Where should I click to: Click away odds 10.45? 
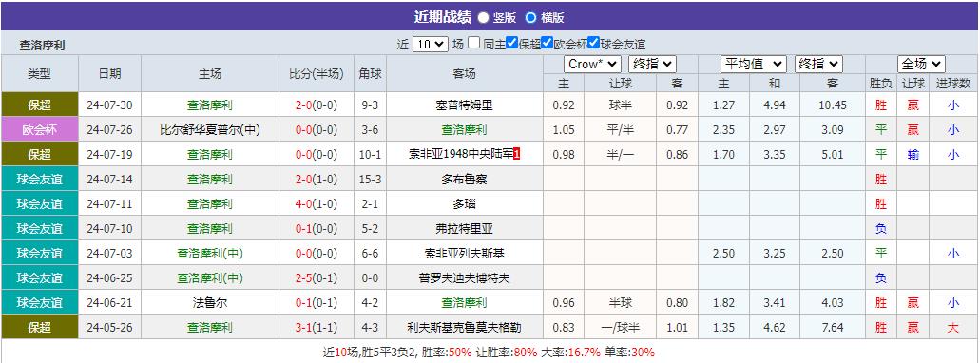point(833,105)
